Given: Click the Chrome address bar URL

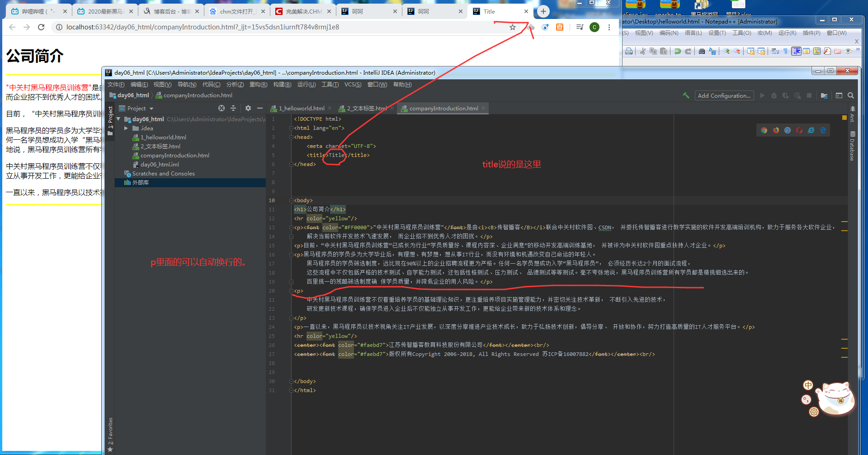Looking at the screenshot, I should coord(203,27).
